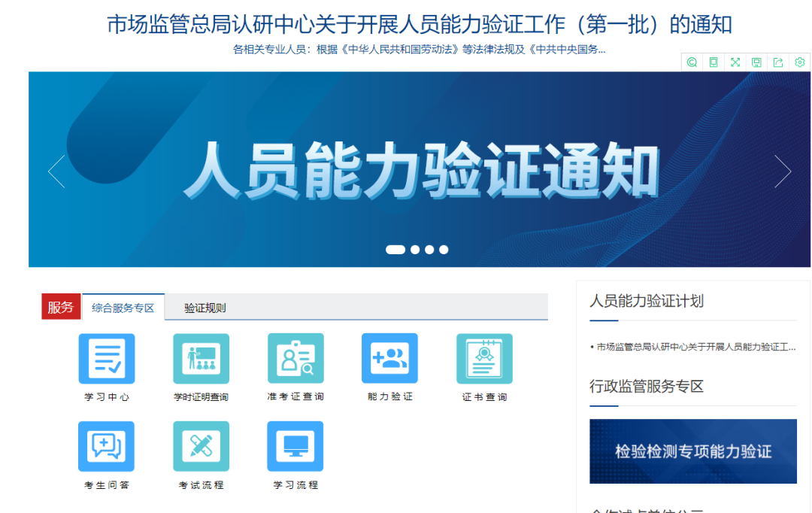Click the share arrow toolbar icon
The image size is (812, 513).
pos(778,62)
